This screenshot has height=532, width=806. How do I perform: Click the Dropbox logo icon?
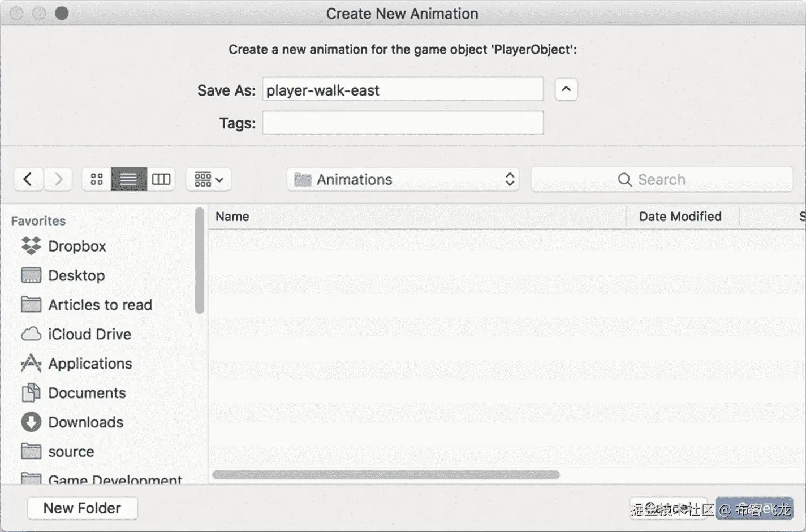(x=31, y=245)
